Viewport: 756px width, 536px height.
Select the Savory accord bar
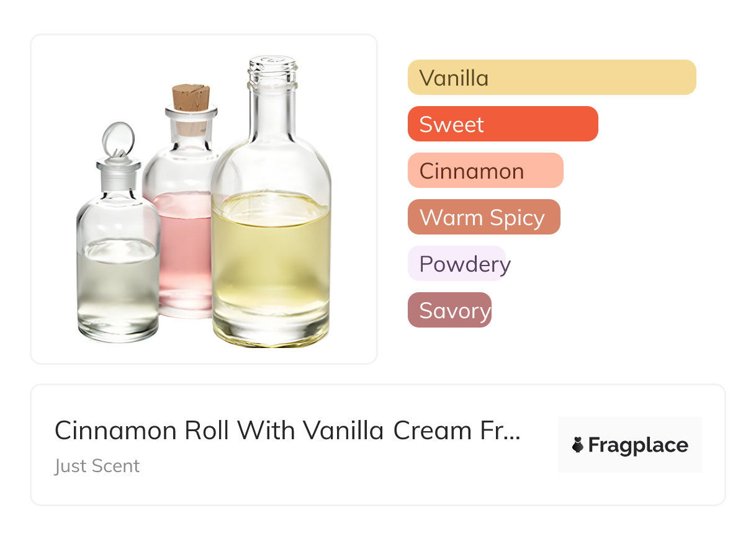click(449, 310)
